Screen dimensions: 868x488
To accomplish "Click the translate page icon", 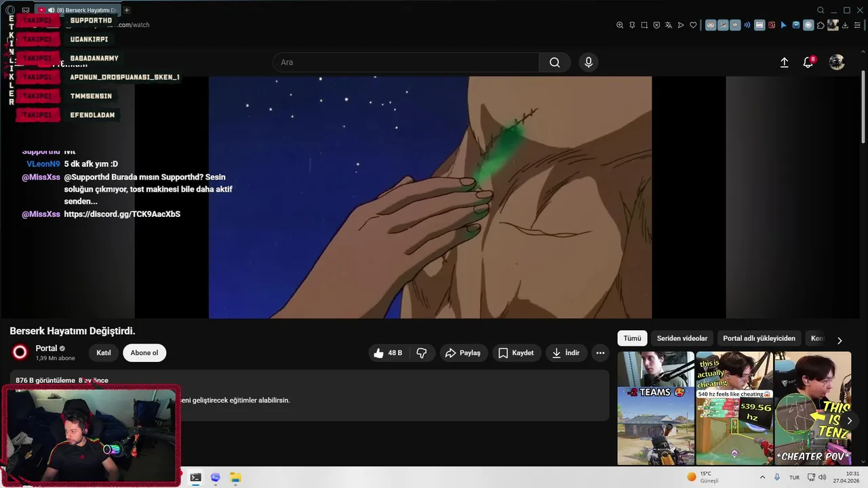I will point(669,25).
